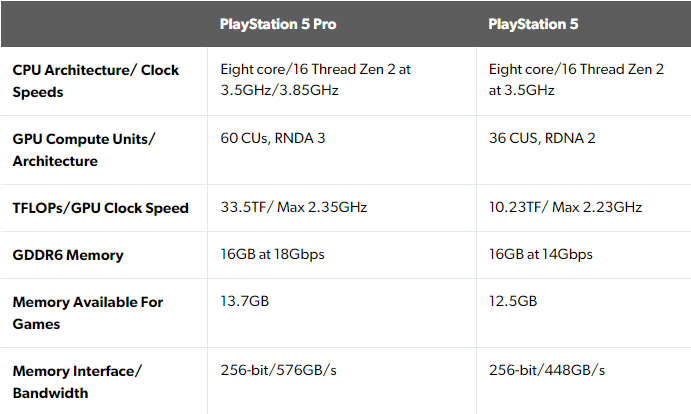Select the TFLOPs/GPU Clock Speed row label
The height and width of the screenshot is (414, 691).
tap(100, 208)
